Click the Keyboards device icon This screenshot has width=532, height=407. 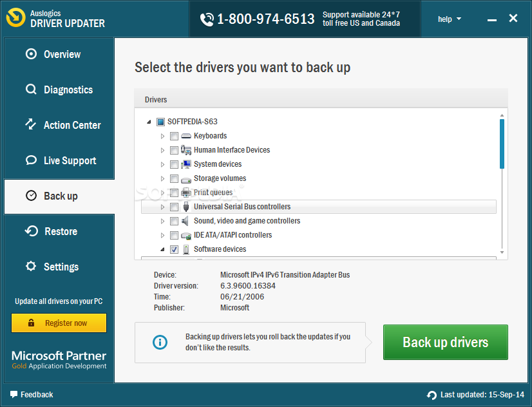pos(186,136)
